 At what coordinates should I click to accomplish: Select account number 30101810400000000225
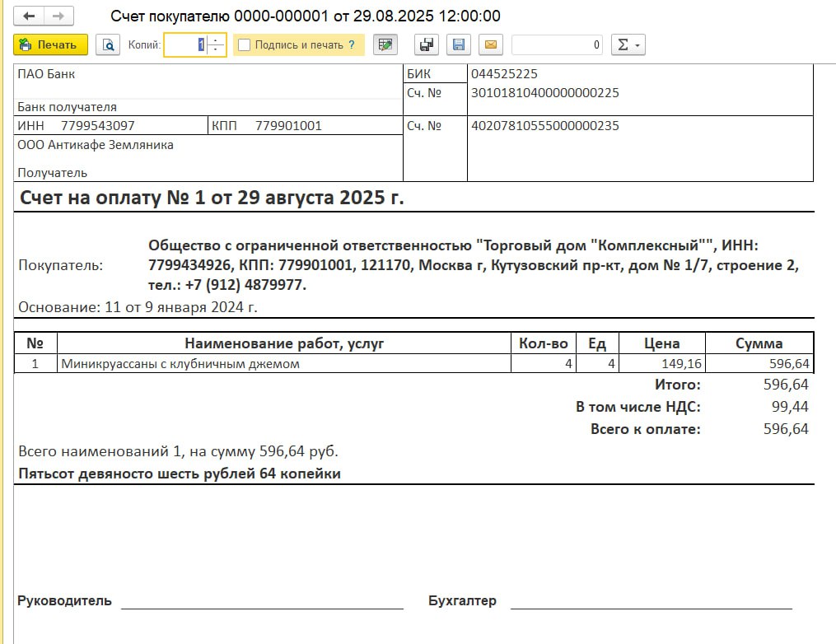pyautogui.click(x=545, y=93)
